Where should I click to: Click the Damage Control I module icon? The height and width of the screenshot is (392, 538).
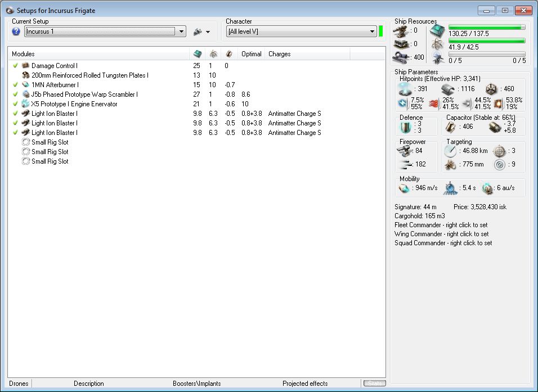[x=25, y=65]
